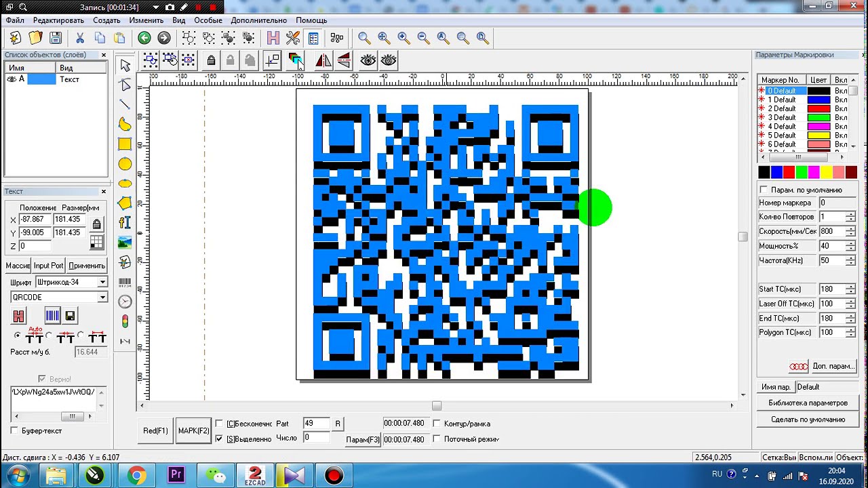The height and width of the screenshot is (488, 868).
Task: Click stepper of Laser Off TC field
Action: click(850, 304)
